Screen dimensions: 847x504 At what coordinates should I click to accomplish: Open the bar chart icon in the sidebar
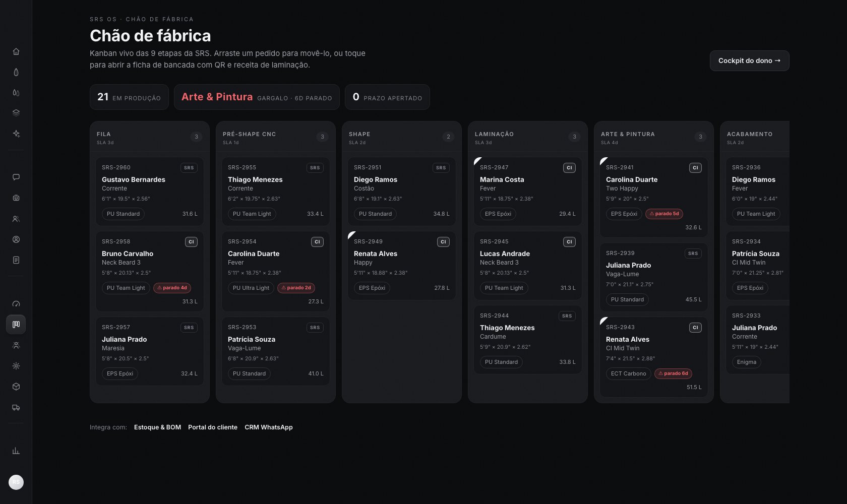coord(16,451)
